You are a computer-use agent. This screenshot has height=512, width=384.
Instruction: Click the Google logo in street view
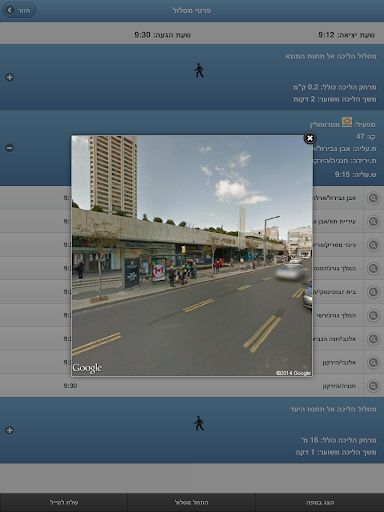point(87,368)
